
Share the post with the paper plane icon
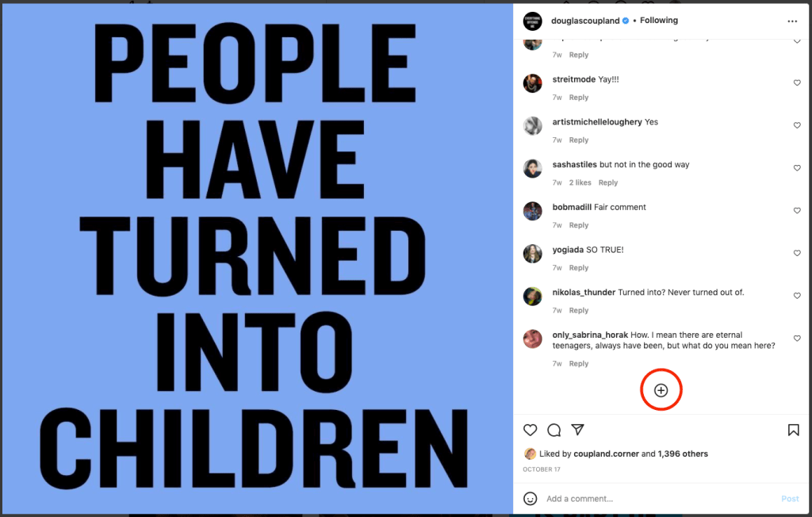coord(578,430)
